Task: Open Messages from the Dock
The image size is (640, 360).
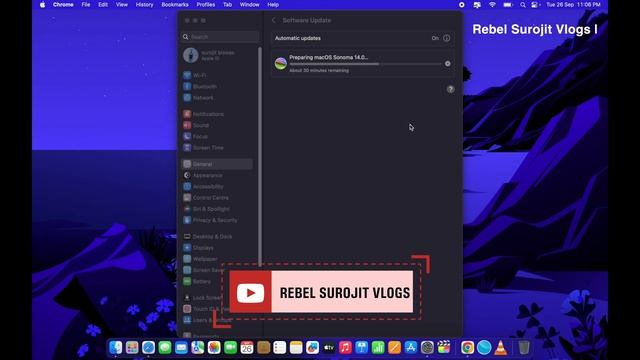Action: click(165, 348)
